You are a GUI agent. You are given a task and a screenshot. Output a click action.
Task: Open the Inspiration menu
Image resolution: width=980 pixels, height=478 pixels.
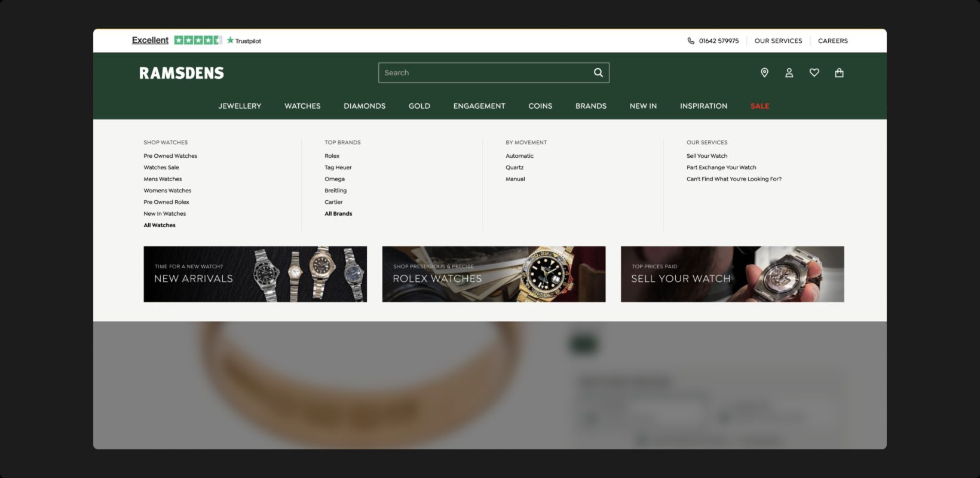coord(703,106)
